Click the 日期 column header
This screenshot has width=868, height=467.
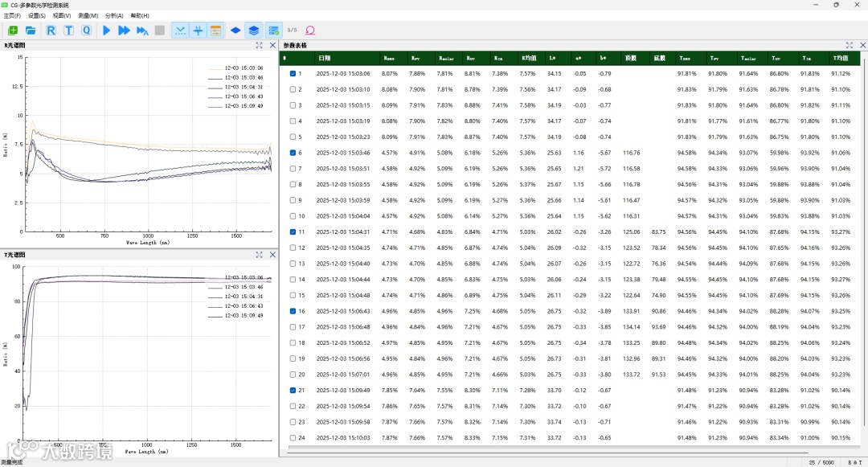tap(324, 59)
